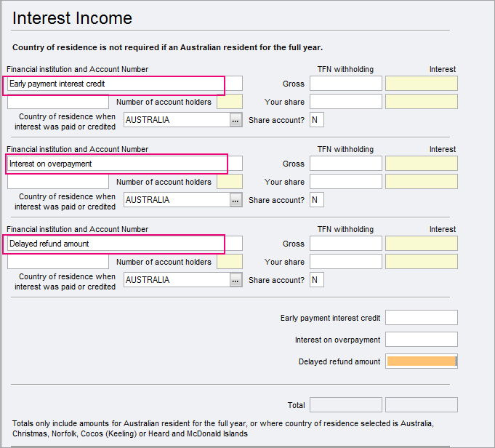This screenshot has height=448, width=495.
Task: Open country lookup for Interest on overpayment section
Action: (236, 200)
